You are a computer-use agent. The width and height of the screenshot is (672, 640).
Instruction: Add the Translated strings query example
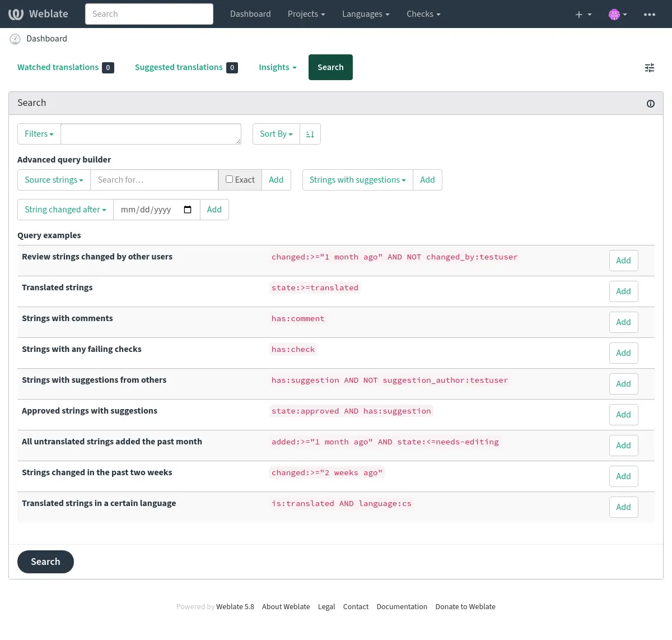pyautogui.click(x=623, y=291)
